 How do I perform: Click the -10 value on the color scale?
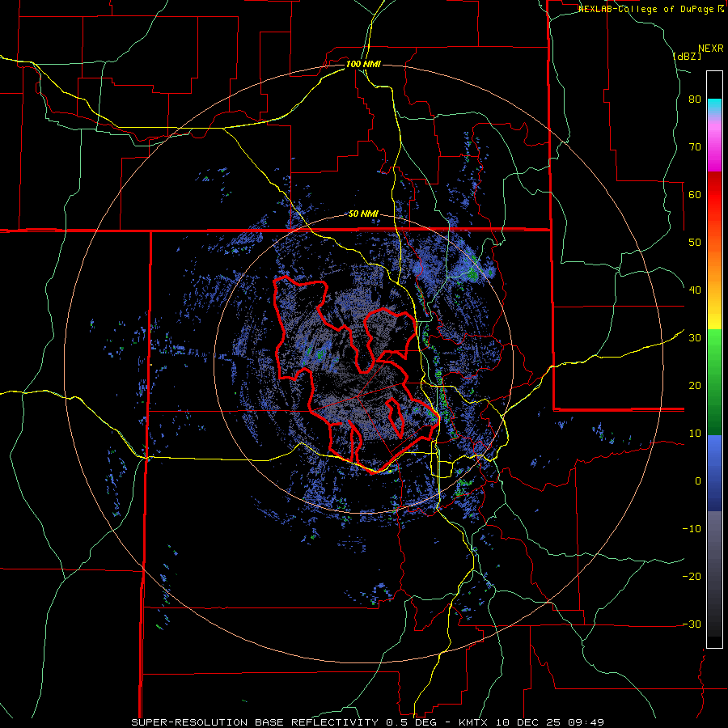692,529
